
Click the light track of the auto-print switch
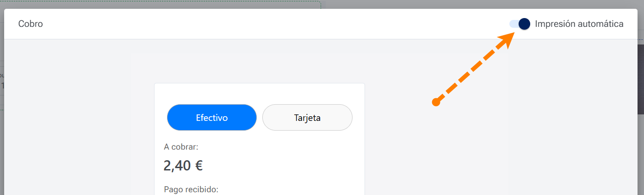[x=513, y=24]
